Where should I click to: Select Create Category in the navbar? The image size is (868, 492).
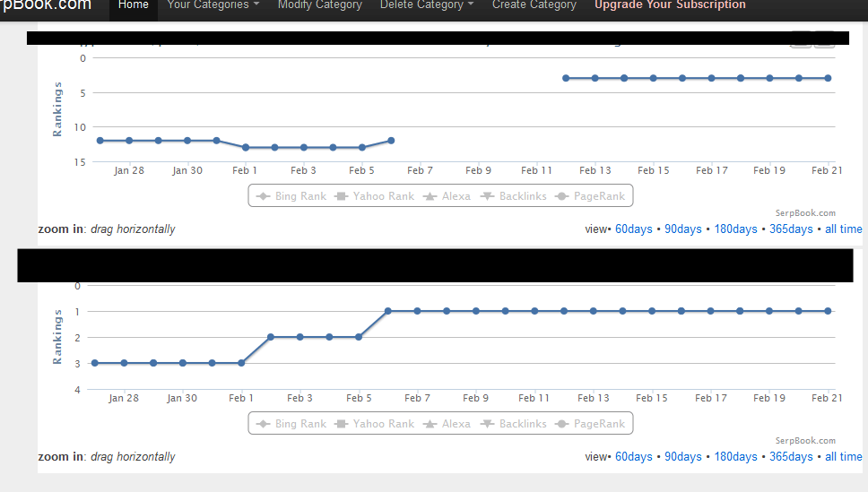(534, 5)
